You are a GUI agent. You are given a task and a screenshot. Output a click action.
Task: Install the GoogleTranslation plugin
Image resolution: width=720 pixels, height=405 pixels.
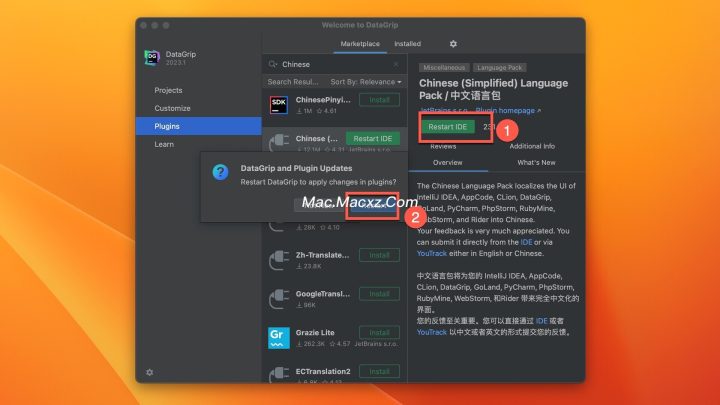[x=379, y=293]
